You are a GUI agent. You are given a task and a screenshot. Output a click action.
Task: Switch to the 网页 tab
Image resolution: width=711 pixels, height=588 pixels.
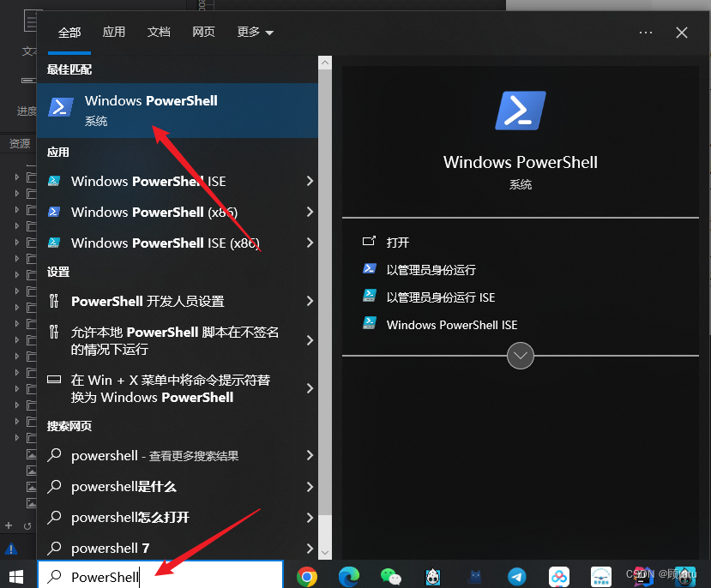point(203,33)
